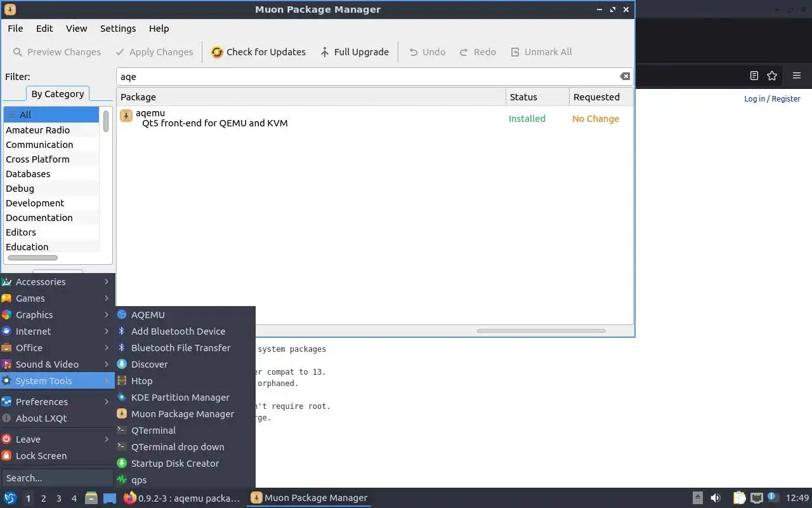
Task: Open the View menu in Muon
Action: click(x=76, y=29)
